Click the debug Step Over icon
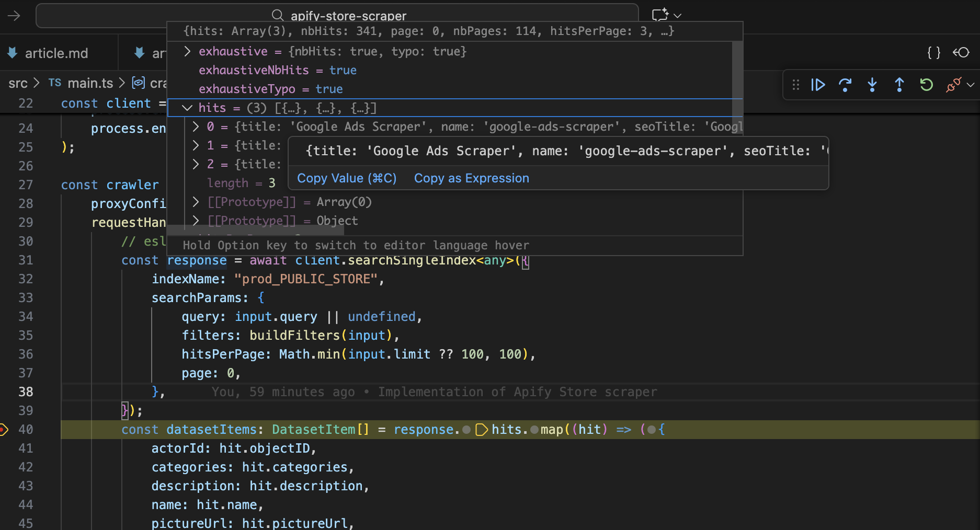 point(845,85)
